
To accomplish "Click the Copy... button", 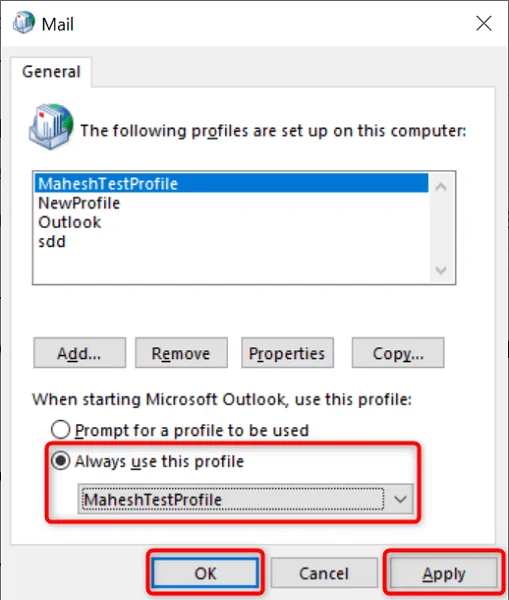I will pyautogui.click(x=398, y=353).
